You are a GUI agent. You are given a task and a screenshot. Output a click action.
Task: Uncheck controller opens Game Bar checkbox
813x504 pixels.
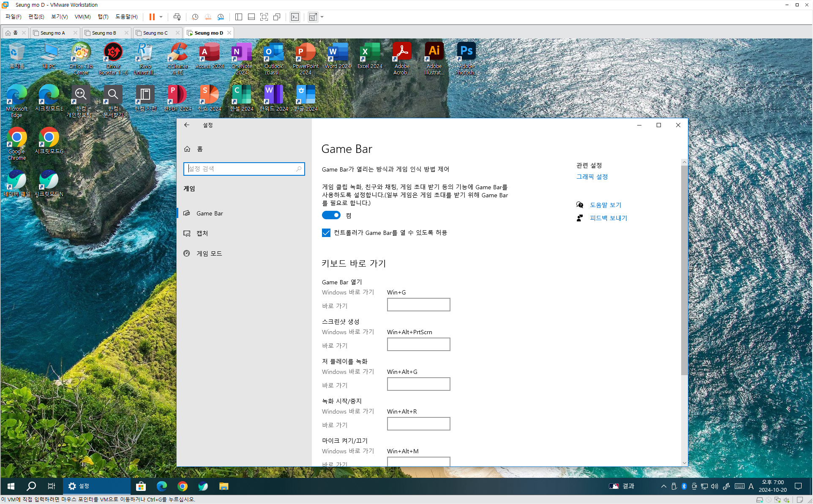pyautogui.click(x=326, y=233)
